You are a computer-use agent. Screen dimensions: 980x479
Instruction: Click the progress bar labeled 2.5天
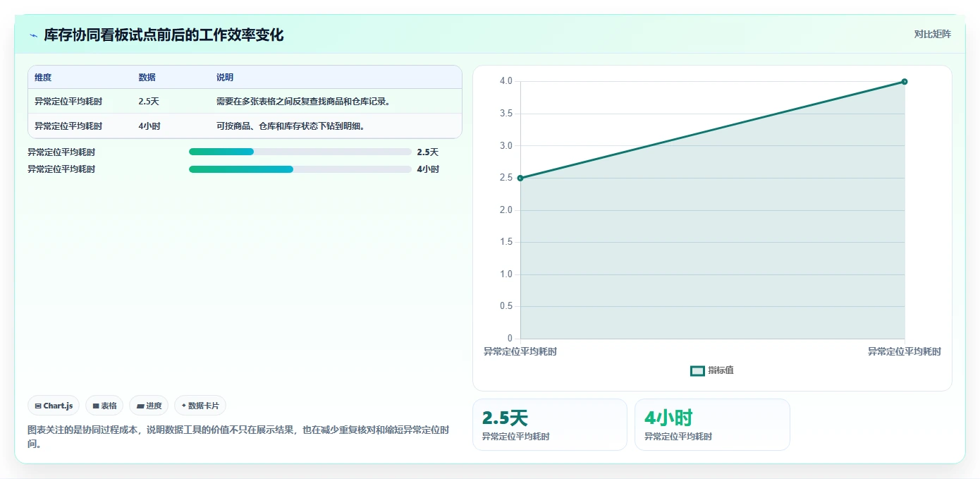300,152
